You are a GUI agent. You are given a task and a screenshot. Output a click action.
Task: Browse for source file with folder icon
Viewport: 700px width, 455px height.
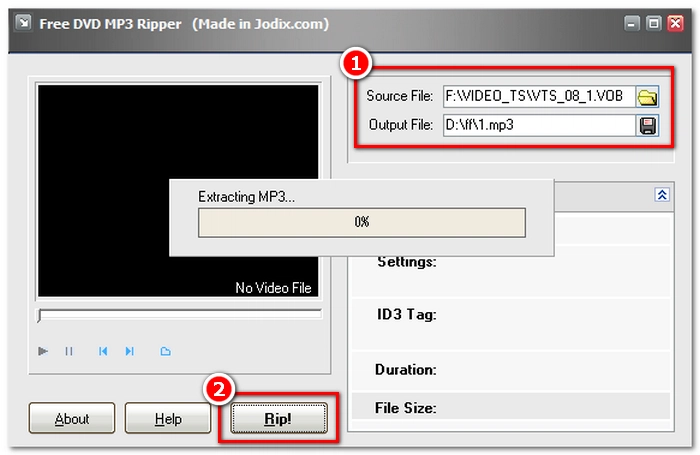pos(647,97)
